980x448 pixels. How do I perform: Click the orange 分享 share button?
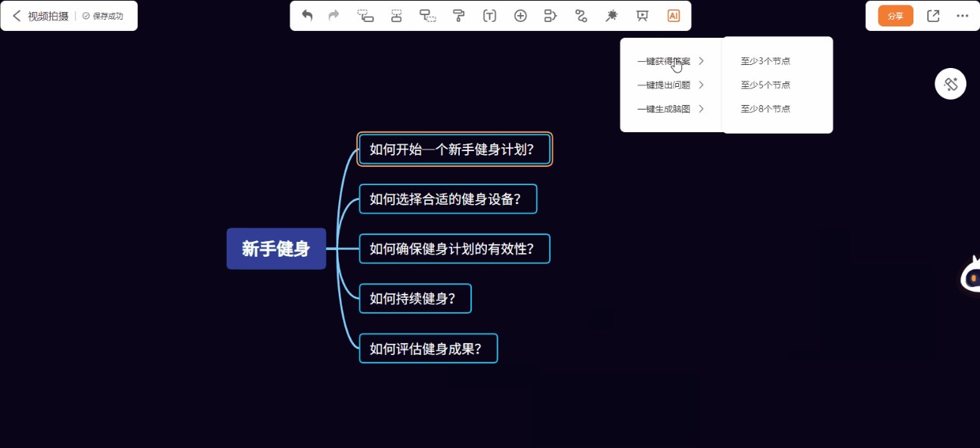pyautogui.click(x=895, y=16)
